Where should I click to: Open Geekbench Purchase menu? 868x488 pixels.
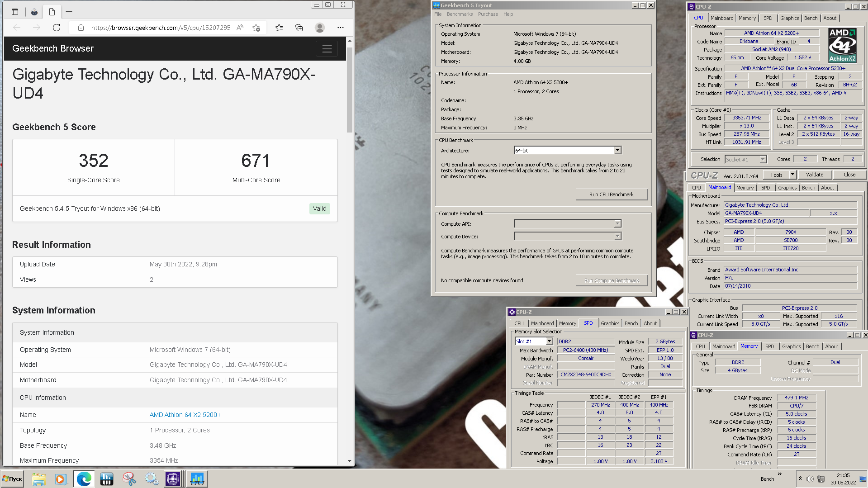click(488, 14)
